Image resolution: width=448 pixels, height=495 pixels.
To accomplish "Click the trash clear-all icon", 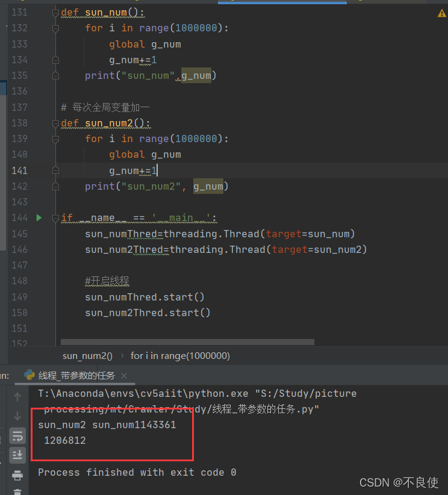I will [17, 491].
